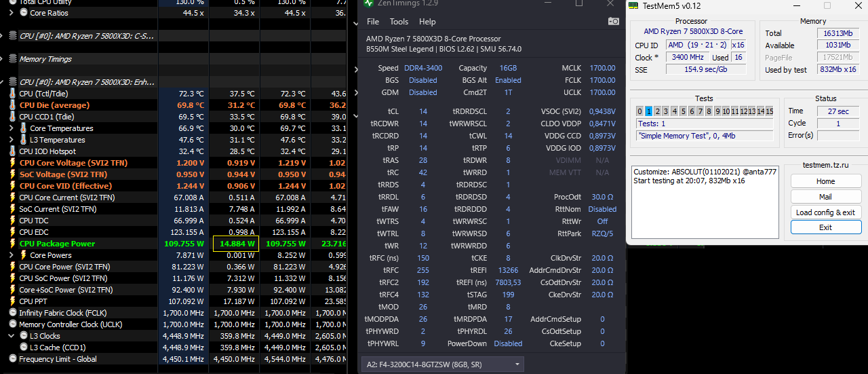Click the CPU Core VID lightning icon

pyautogui.click(x=12, y=186)
